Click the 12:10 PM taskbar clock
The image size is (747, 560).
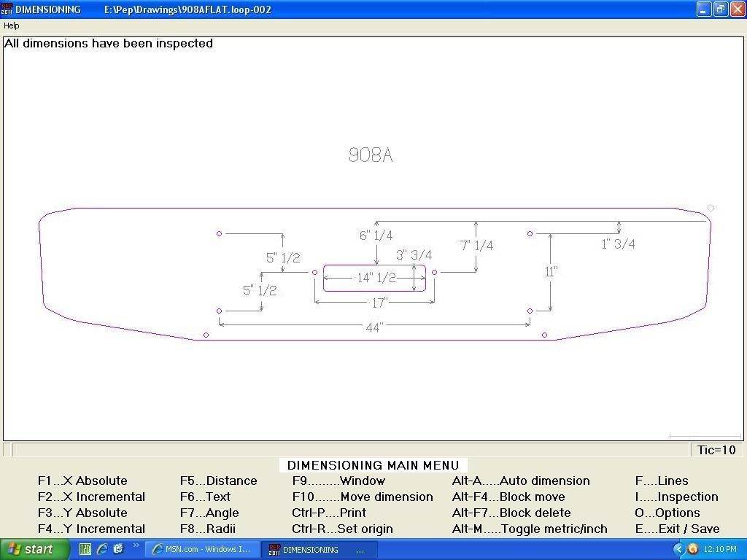pyautogui.click(x=720, y=550)
